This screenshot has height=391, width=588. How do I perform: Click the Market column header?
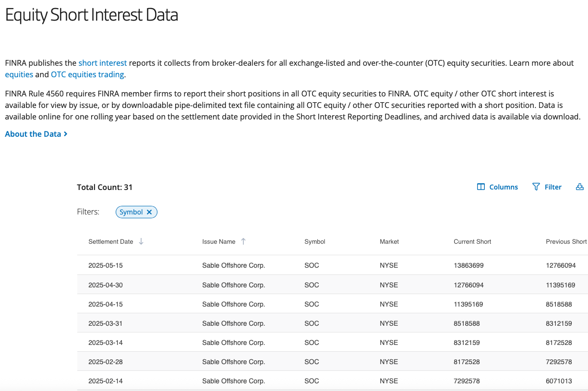[389, 242]
